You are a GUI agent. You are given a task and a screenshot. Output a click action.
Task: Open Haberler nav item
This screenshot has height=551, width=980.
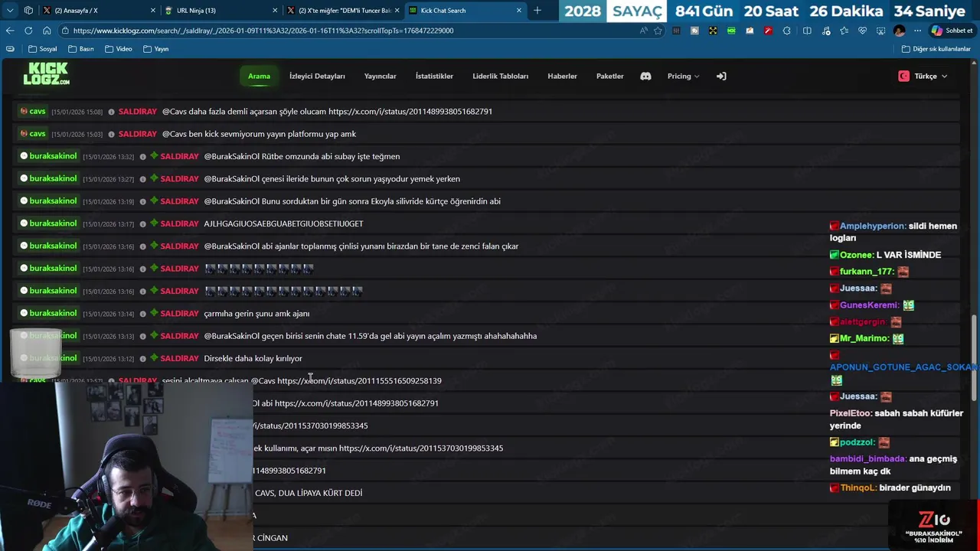[562, 76]
